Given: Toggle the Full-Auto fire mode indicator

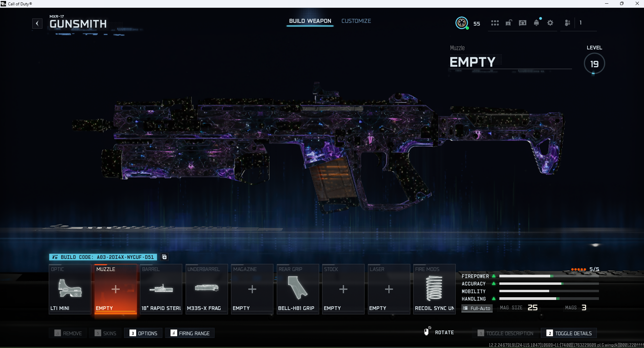Looking at the screenshot, I should pyautogui.click(x=477, y=308).
